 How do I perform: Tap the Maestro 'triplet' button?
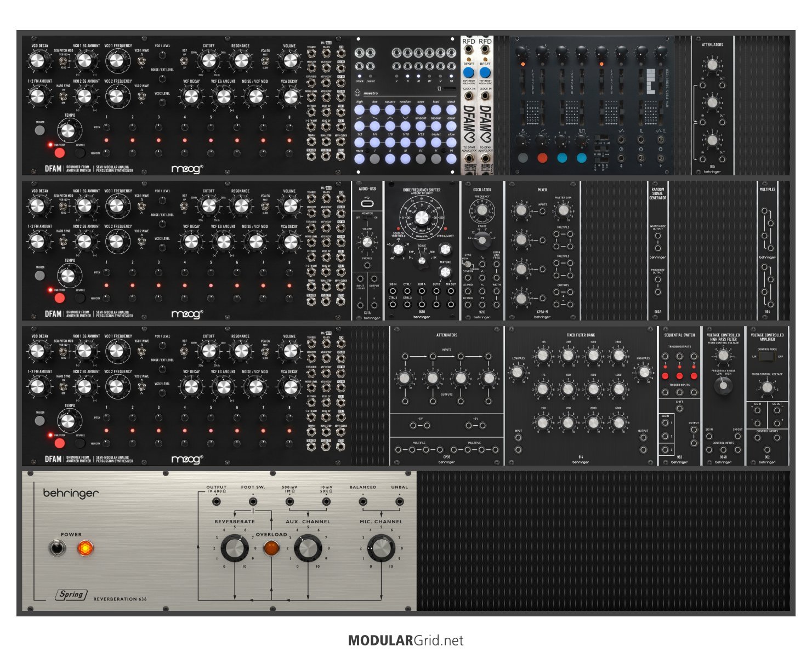point(436,142)
